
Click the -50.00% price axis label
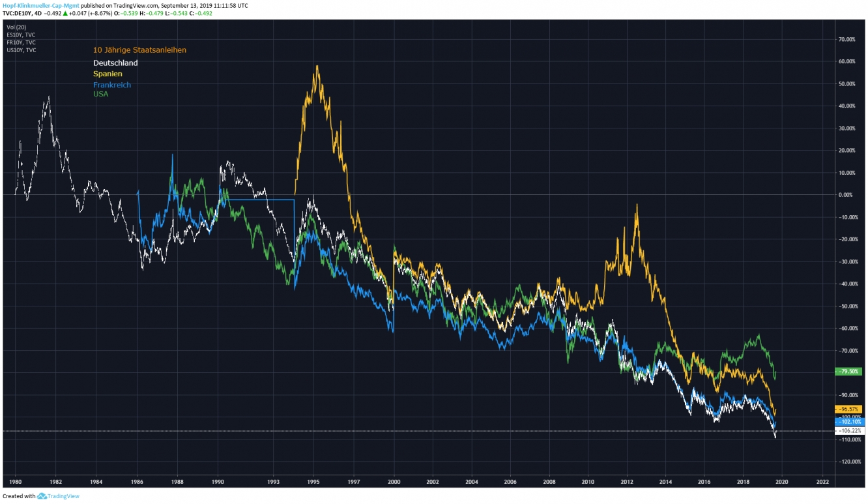[848, 306]
